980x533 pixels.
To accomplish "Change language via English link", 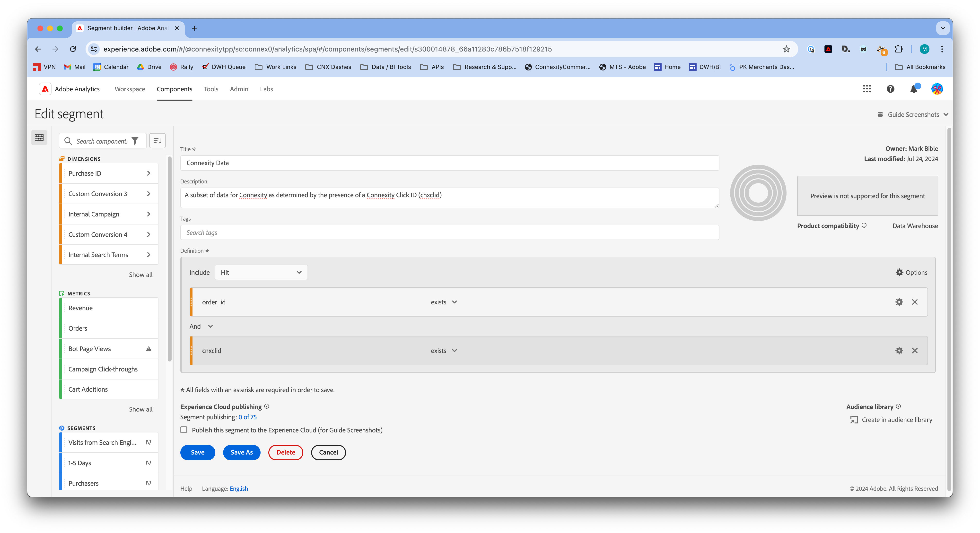I will point(238,489).
